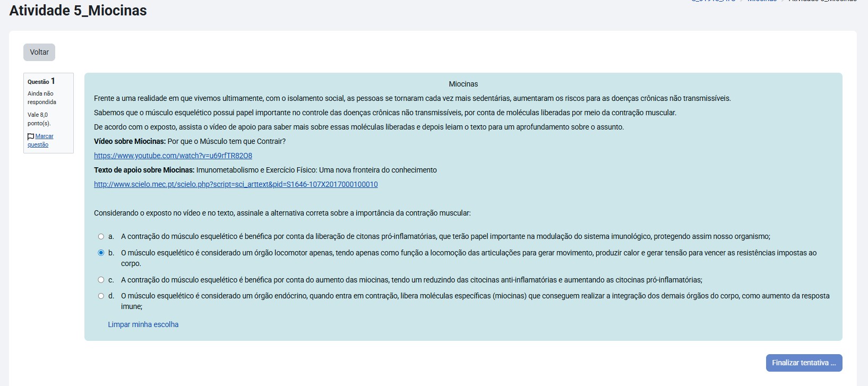Click the text 'Vídeo sobre Miocinas:'
The width and height of the screenshot is (868, 386).
[130, 141]
